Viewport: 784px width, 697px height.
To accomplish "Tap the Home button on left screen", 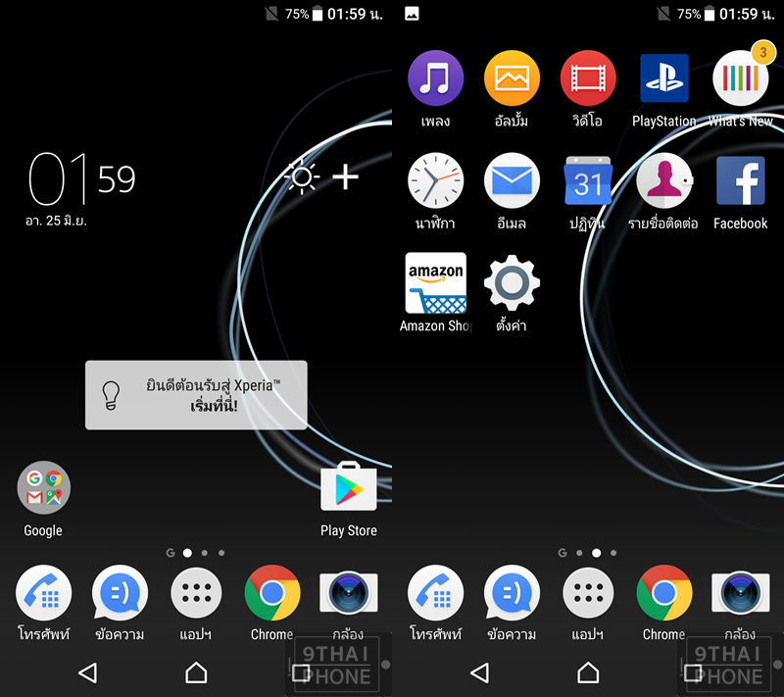I will tap(196, 672).
